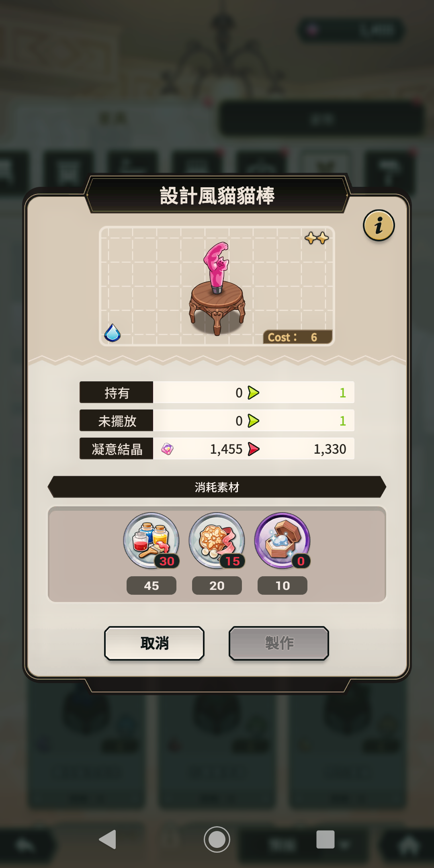Screen dimensions: 434x868
Task: Tap the 凝意結晶 crystal cost row
Action: (217, 448)
